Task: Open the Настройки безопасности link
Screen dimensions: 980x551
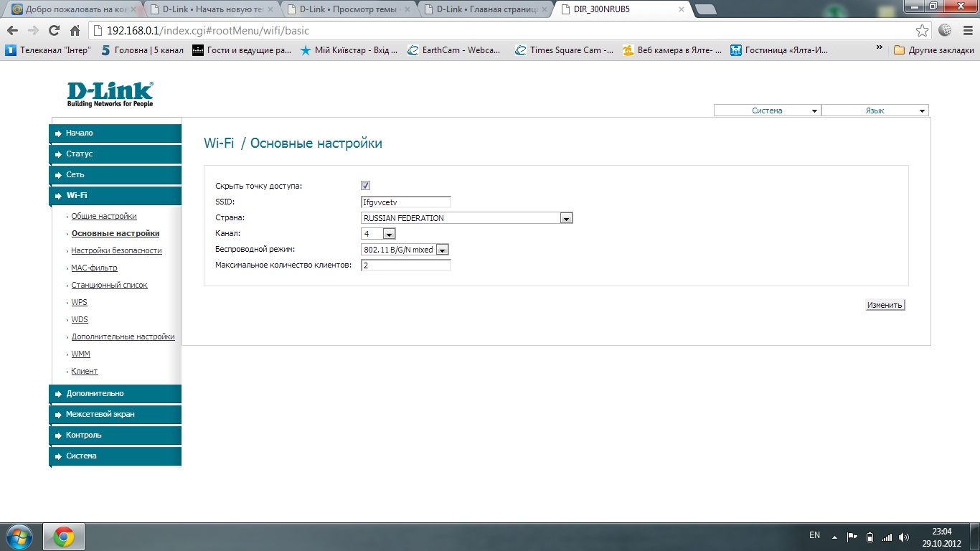Action: click(x=116, y=250)
